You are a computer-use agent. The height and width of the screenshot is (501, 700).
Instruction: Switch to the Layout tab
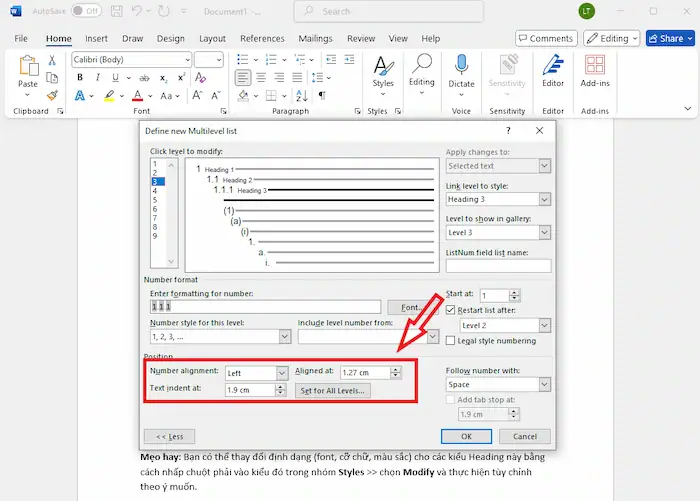click(212, 38)
